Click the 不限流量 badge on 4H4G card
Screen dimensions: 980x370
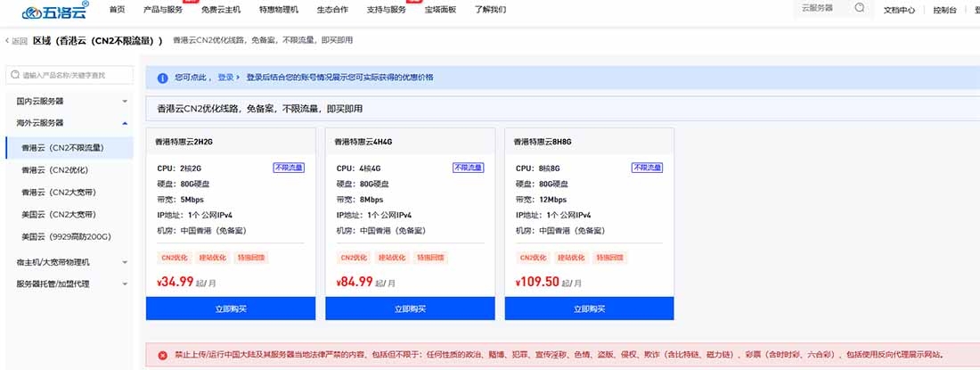tap(468, 168)
